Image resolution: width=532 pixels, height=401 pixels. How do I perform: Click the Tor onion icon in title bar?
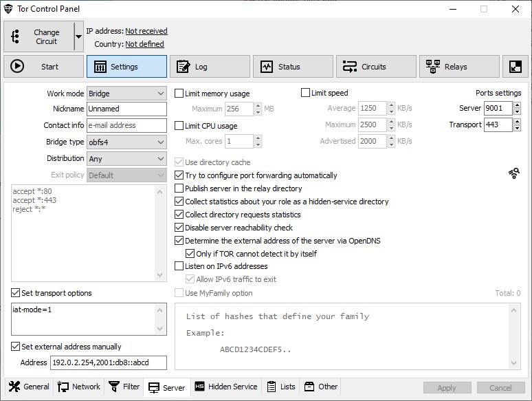[x=8, y=9]
